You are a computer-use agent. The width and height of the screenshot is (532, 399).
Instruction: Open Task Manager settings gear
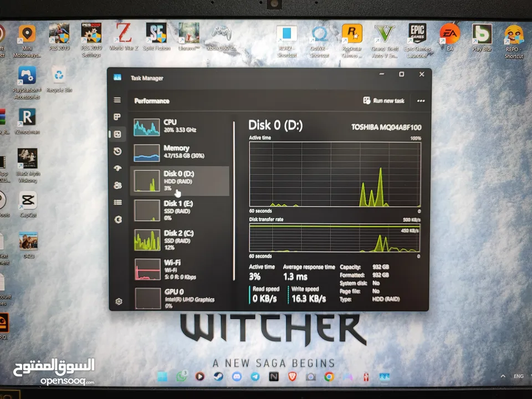coord(119,301)
